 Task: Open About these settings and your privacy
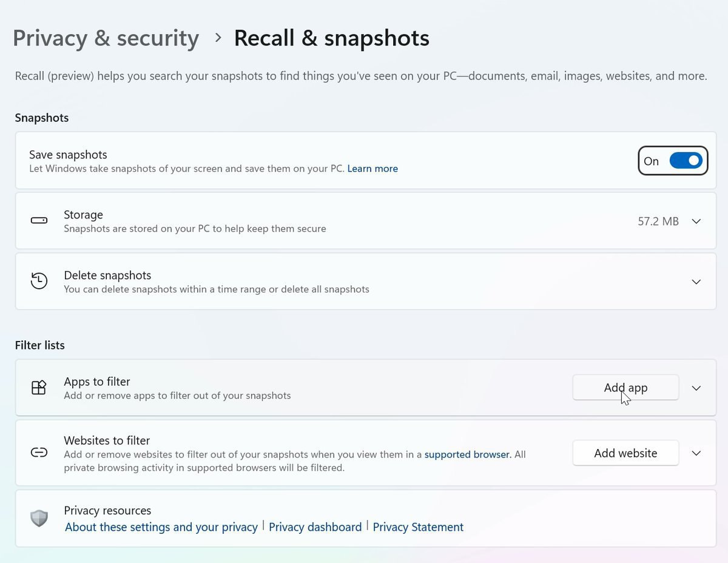pyautogui.click(x=161, y=527)
